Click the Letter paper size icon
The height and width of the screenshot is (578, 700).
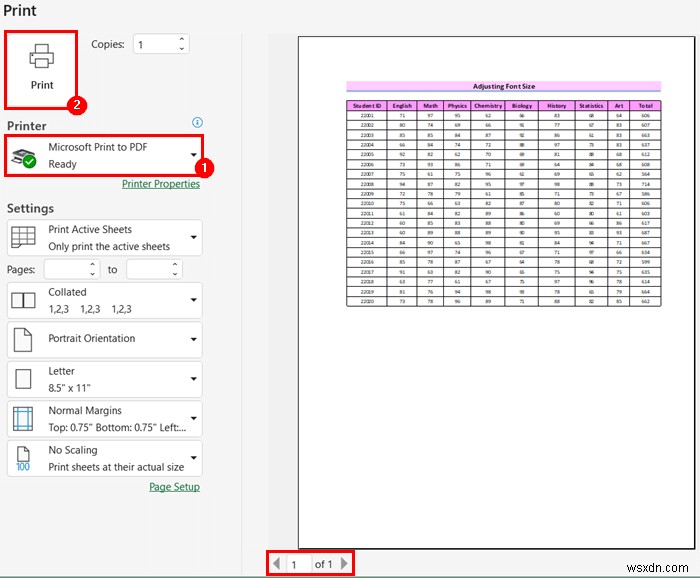tap(23, 379)
